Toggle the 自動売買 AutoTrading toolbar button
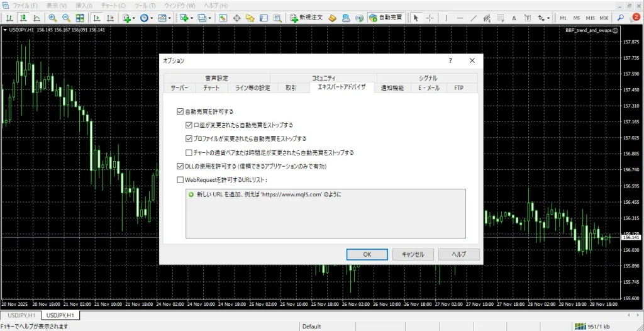This screenshot has width=644, height=331. (386, 18)
